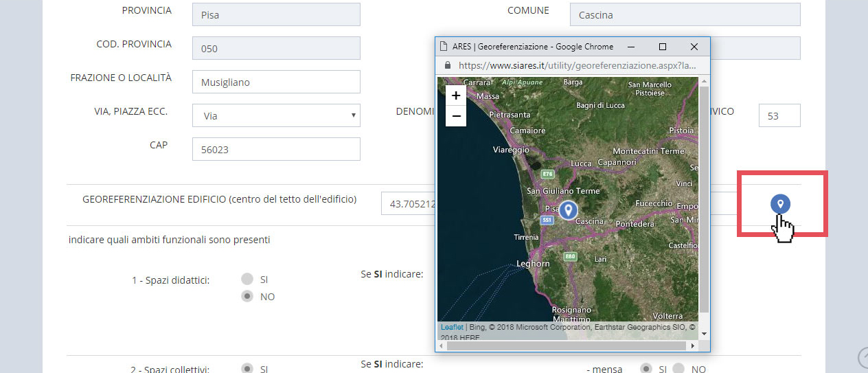Viewport: 868px width, 373px height.
Task: Zoom in on the map
Action: click(455, 96)
